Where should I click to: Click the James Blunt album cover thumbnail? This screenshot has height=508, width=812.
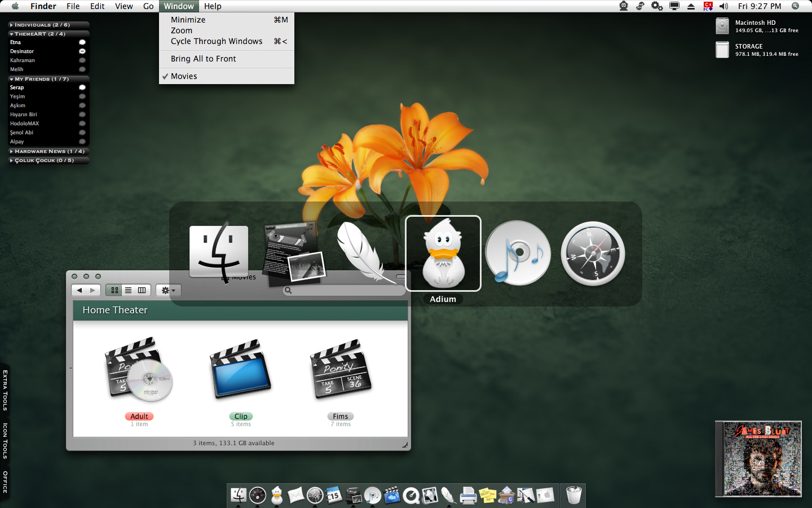coord(758,459)
